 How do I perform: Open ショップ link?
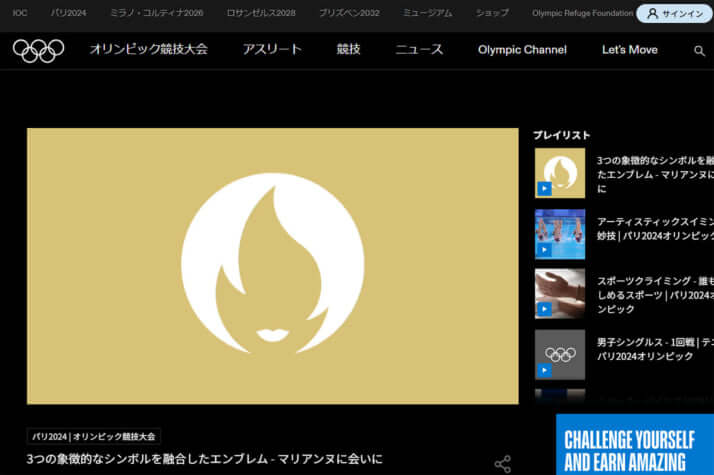(x=492, y=13)
